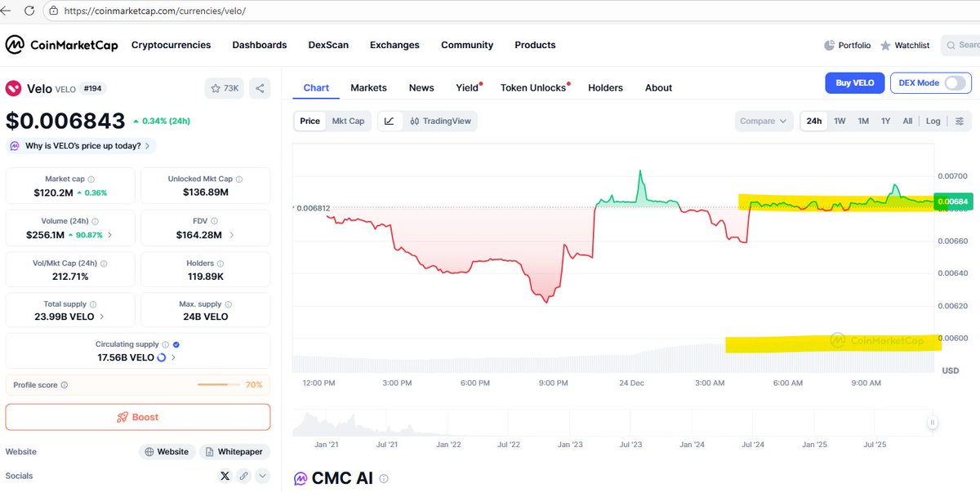Open TradingView candlestick chart

click(x=440, y=121)
